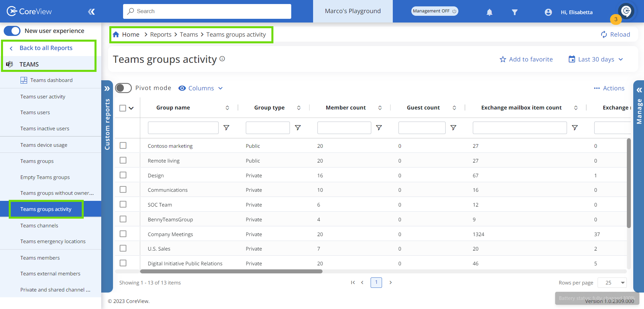644x309 pixels.
Task: Go to first page pagination icon
Action: [353, 282]
